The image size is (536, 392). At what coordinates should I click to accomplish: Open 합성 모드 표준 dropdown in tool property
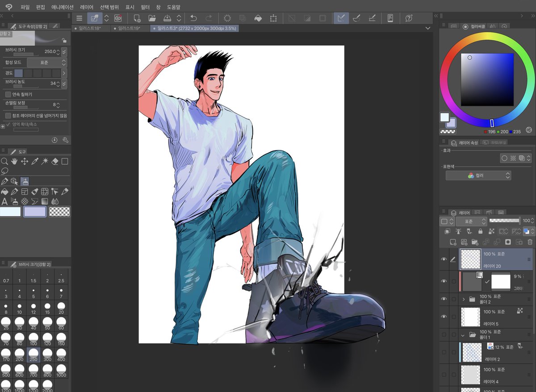pyautogui.click(x=46, y=63)
